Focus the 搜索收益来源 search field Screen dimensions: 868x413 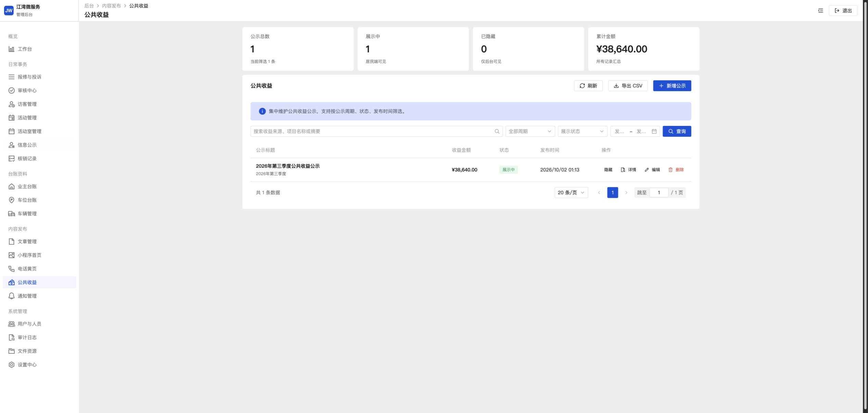point(376,131)
